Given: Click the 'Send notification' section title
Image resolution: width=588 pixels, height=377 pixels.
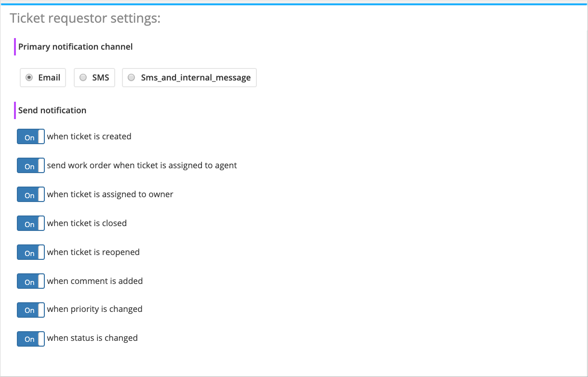Looking at the screenshot, I should [x=52, y=110].
